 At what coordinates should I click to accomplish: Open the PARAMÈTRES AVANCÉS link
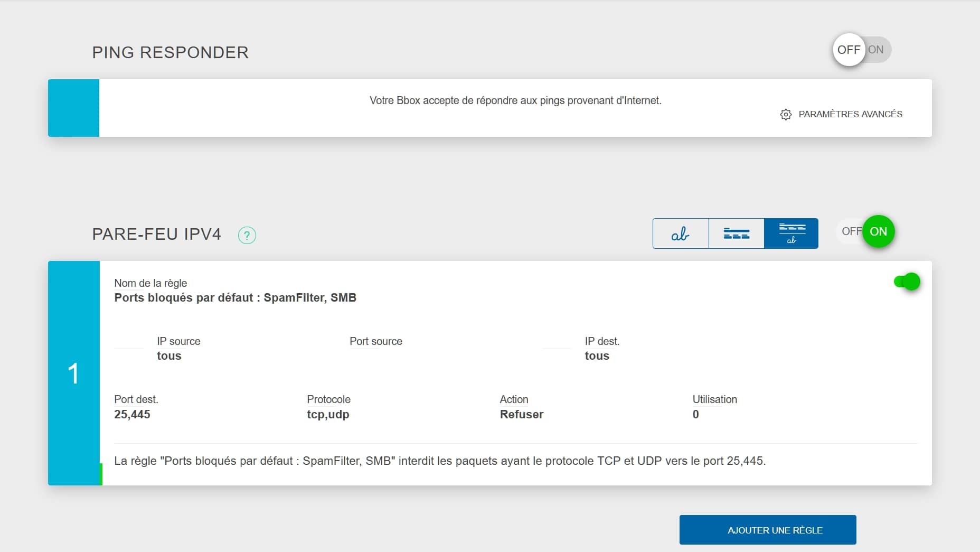pyautogui.click(x=850, y=114)
